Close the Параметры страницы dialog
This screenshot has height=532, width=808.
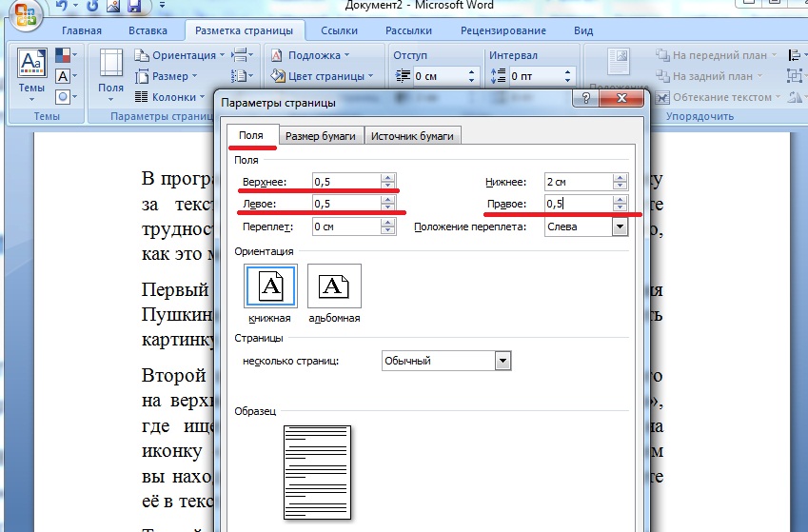coord(621,98)
